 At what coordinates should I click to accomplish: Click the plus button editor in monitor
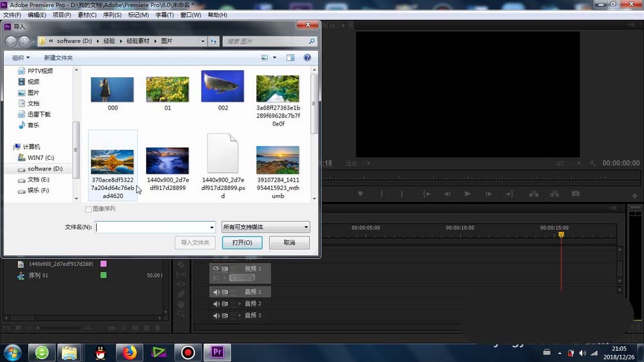coord(634,196)
